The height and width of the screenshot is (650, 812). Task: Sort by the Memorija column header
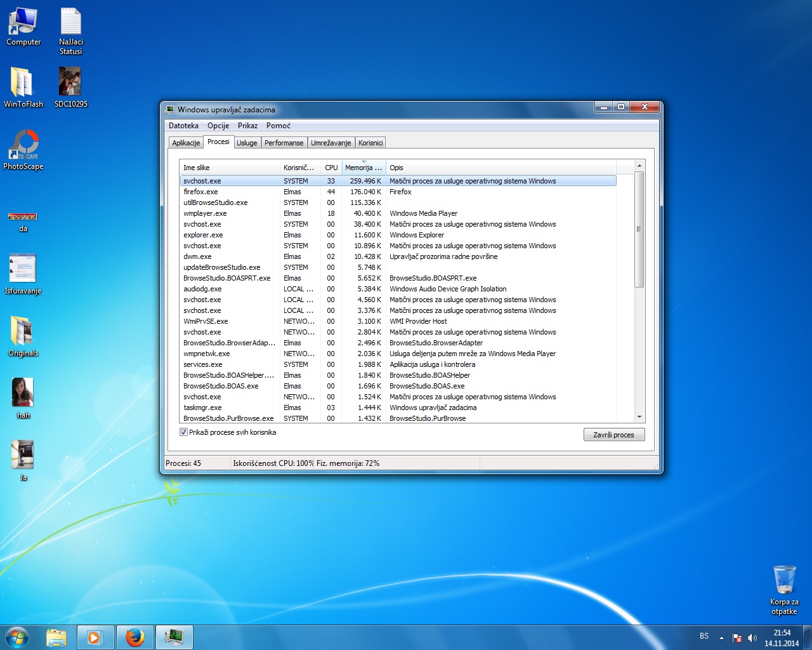click(x=363, y=168)
